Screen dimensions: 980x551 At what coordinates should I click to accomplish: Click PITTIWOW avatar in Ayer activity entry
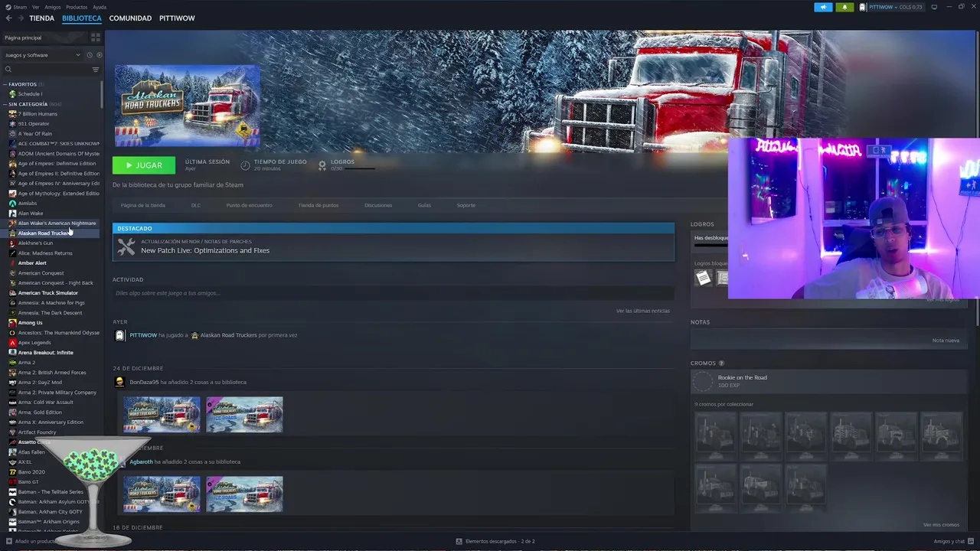click(119, 335)
